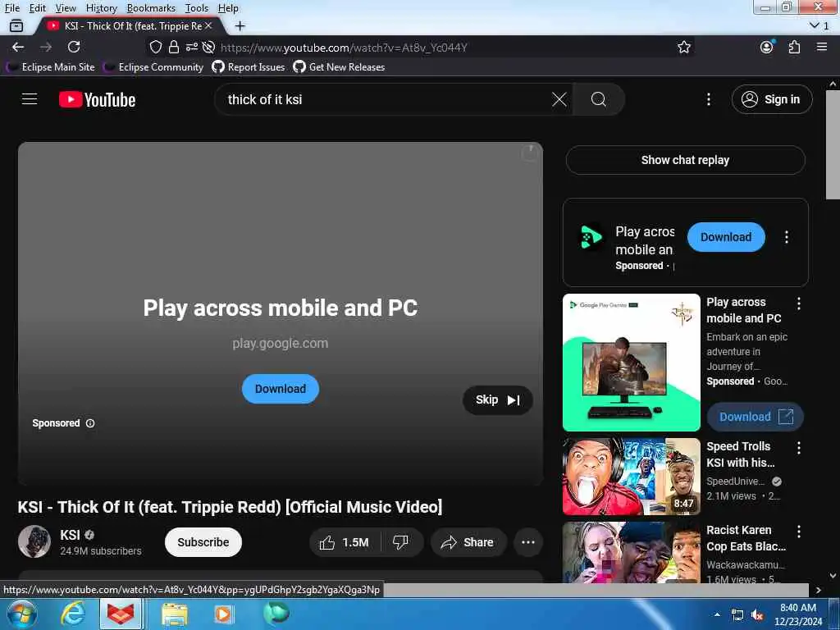Click the Sign in button

pos(772,99)
